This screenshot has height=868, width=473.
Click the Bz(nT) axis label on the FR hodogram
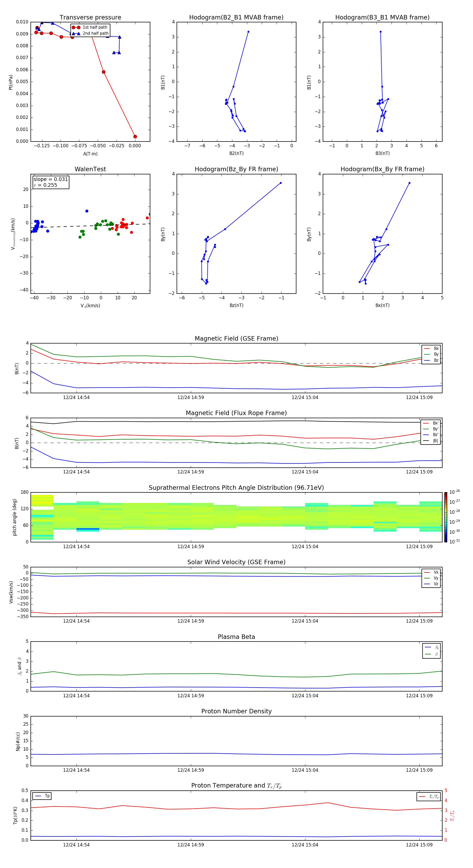pyautogui.click(x=236, y=306)
